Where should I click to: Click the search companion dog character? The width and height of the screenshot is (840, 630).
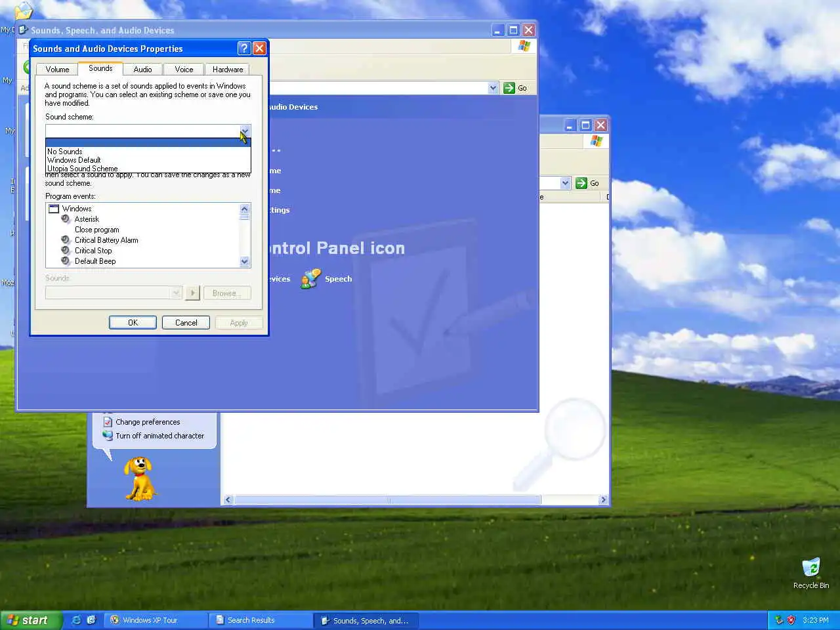pos(140,478)
